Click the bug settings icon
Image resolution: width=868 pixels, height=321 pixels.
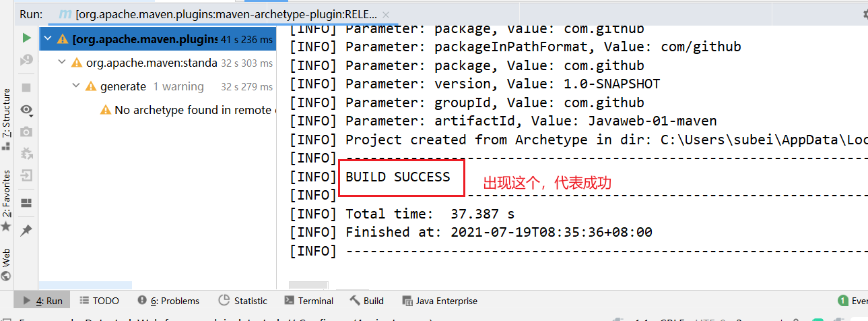click(26, 154)
